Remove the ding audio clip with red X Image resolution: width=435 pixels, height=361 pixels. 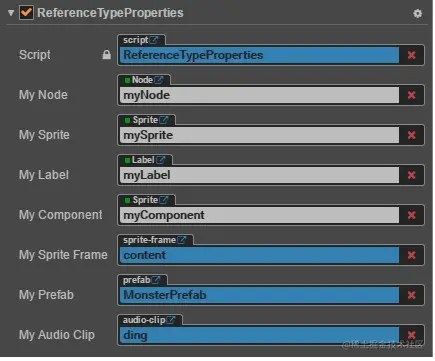[x=412, y=335]
